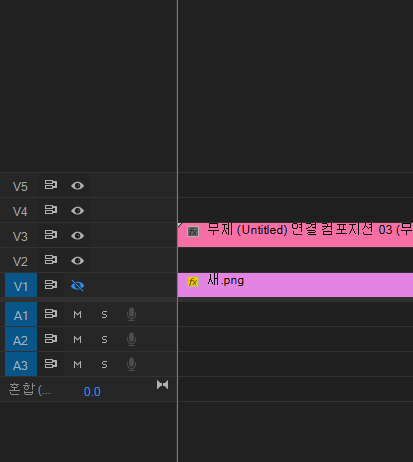Solo audio track A3
The height and width of the screenshot is (462, 413).
[x=104, y=364]
